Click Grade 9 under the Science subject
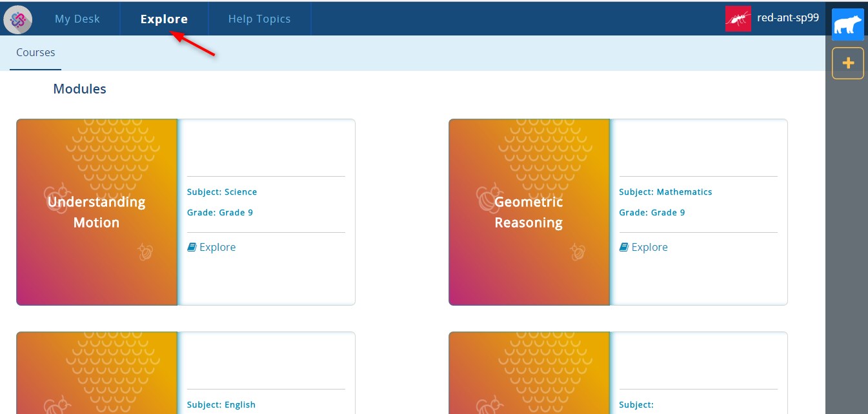Image resolution: width=868 pixels, height=414 pixels. [x=220, y=212]
